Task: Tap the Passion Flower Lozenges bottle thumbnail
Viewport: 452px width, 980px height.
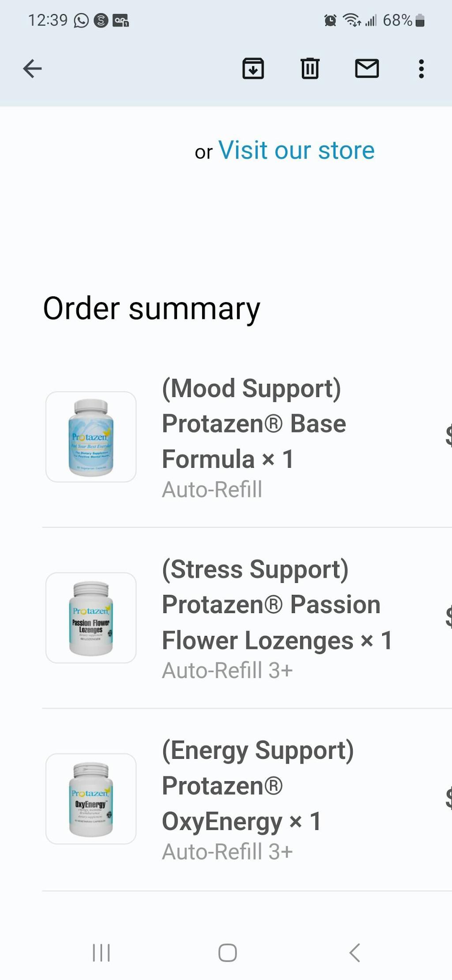Action: [x=91, y=617]
